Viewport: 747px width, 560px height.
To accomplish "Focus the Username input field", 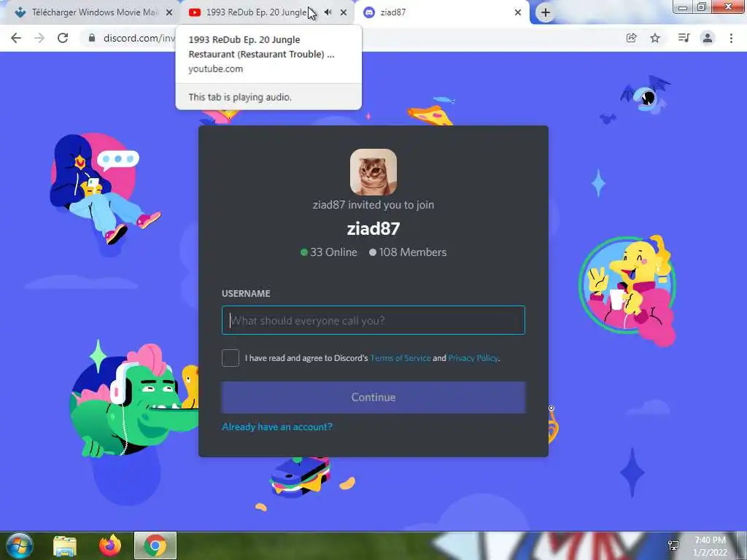I will 373,320.
